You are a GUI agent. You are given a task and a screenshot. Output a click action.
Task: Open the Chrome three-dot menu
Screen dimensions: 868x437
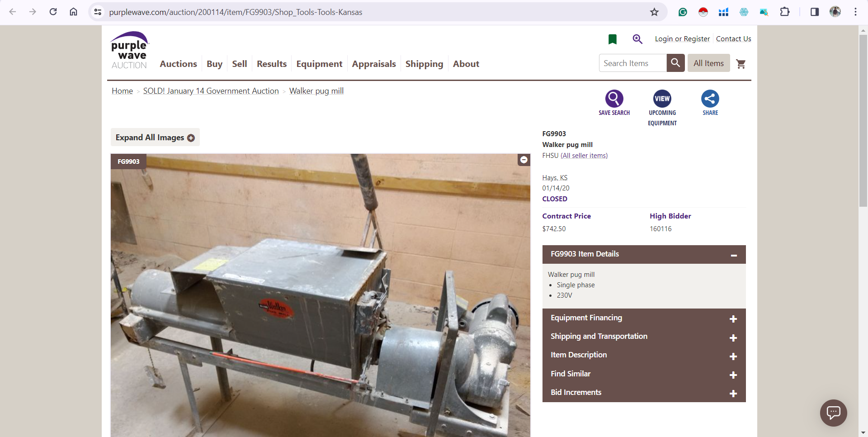(855, 12)
